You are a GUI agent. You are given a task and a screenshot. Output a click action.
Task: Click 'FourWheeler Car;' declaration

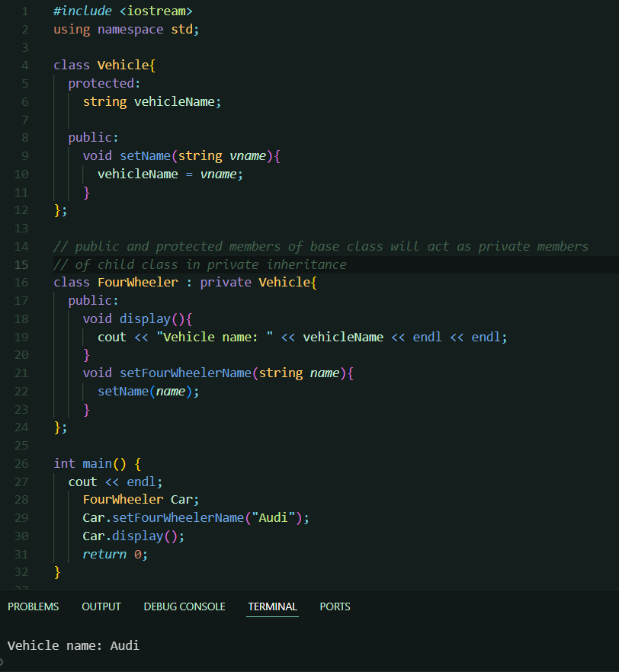point(140,500)
